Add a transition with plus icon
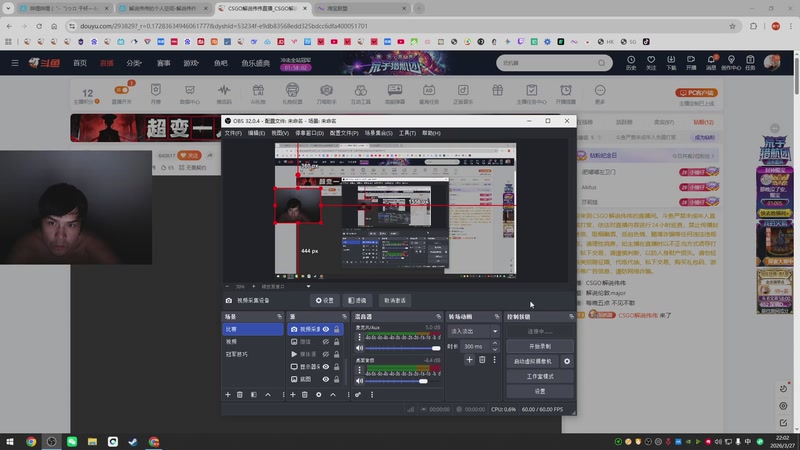The image size is (800, 450). (469, 360)
